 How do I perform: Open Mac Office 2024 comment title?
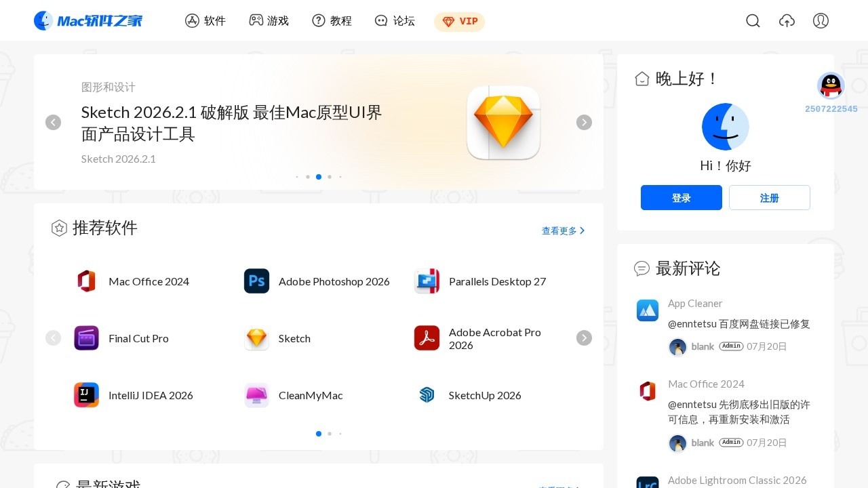tap(706, 384)
